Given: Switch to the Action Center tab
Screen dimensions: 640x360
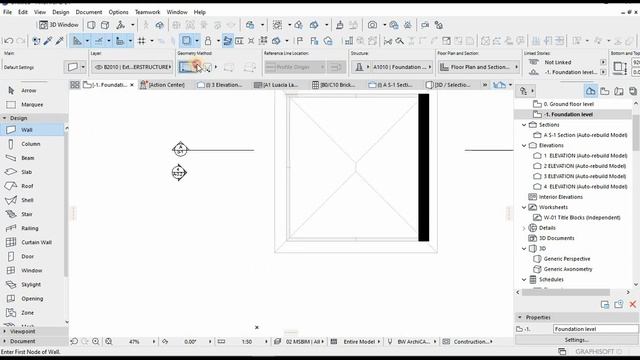Looking at the screenshot, I should click(x=163, y=85).
